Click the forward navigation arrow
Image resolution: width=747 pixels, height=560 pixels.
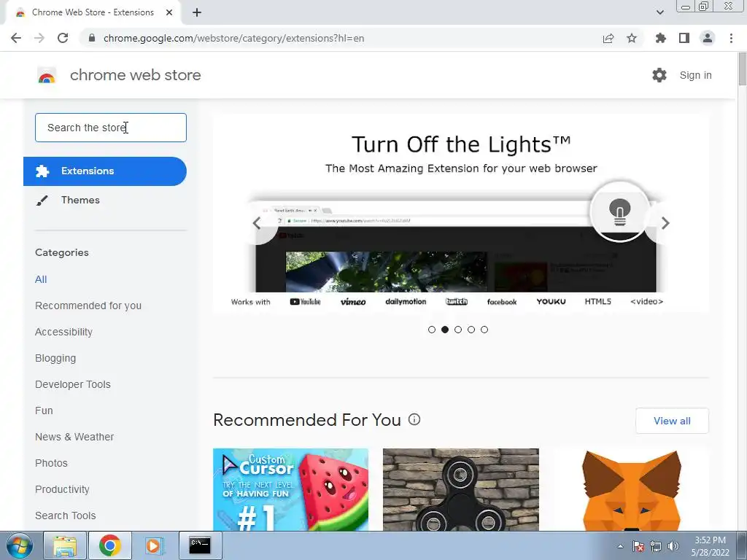click(x=39, y=38)
